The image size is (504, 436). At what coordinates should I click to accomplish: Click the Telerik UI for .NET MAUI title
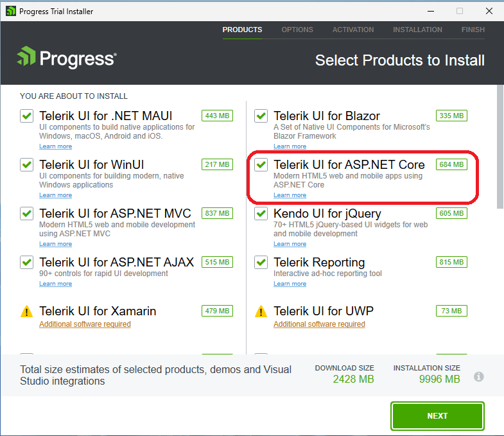[106, 116]
